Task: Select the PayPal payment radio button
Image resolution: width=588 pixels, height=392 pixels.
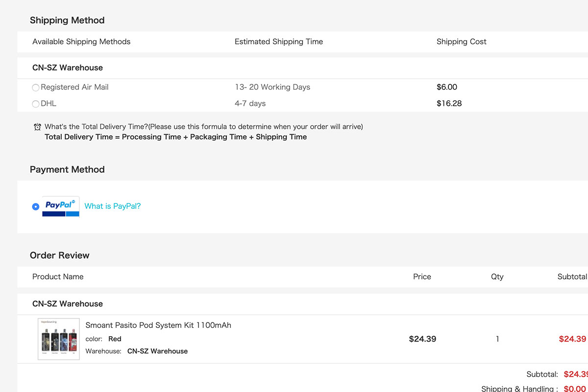Action: (35, 207)
